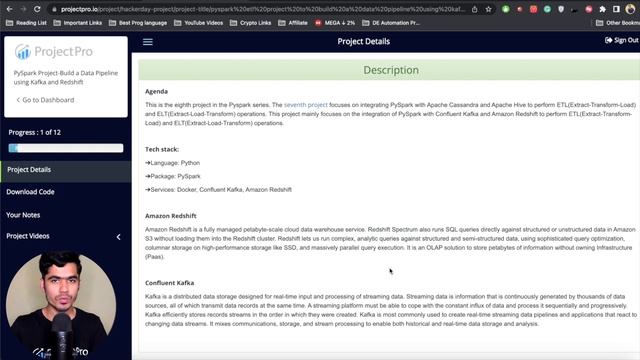
Task: Click the course progress bar
Action: 66,148
